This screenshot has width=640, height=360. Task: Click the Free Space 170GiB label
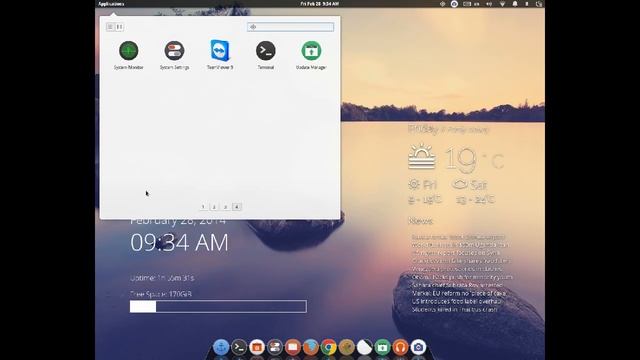[x=161, y=293]
